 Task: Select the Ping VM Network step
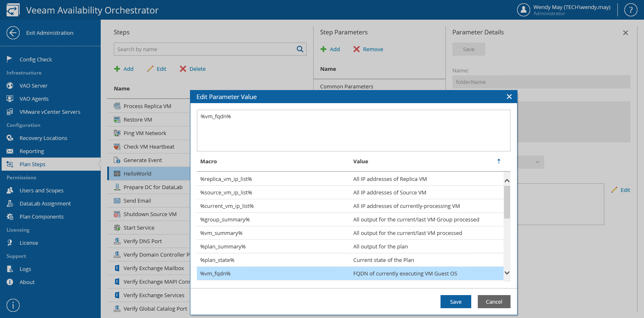click(x=149, y=133)
